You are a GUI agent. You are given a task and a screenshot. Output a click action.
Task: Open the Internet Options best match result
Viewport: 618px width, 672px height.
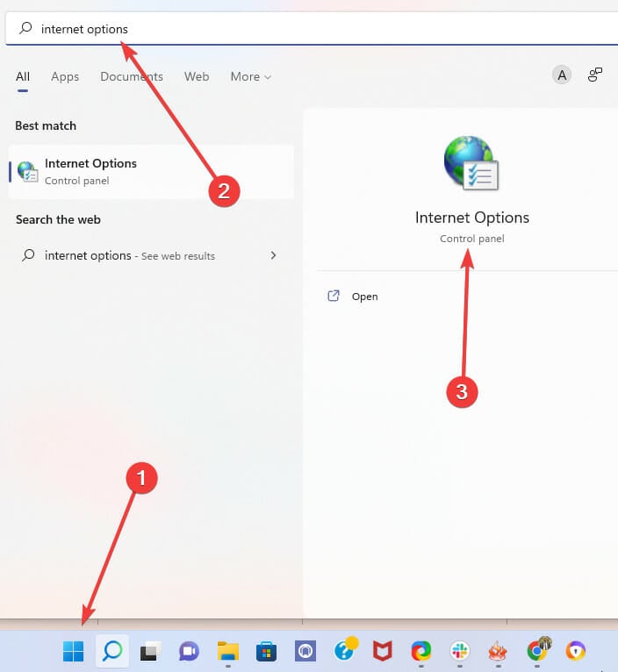pos(151,172)
